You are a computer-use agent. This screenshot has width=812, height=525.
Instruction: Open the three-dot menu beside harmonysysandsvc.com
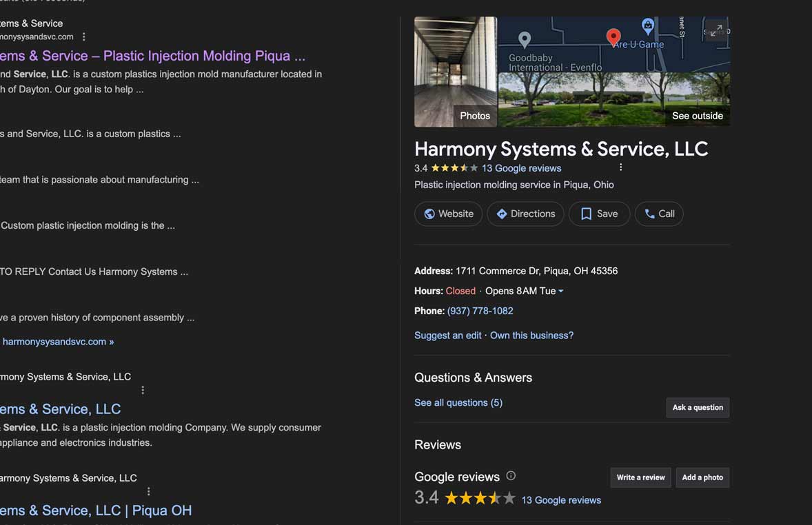84,37
